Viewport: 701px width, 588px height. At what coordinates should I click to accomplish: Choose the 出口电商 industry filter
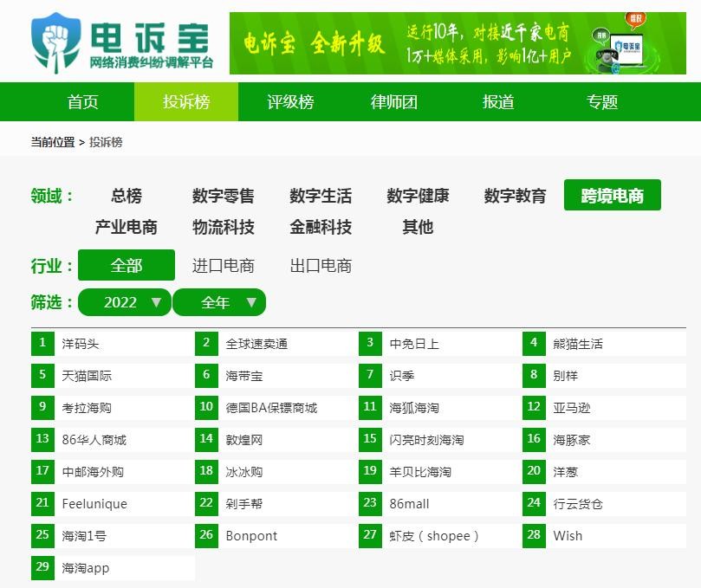point(321,266)
